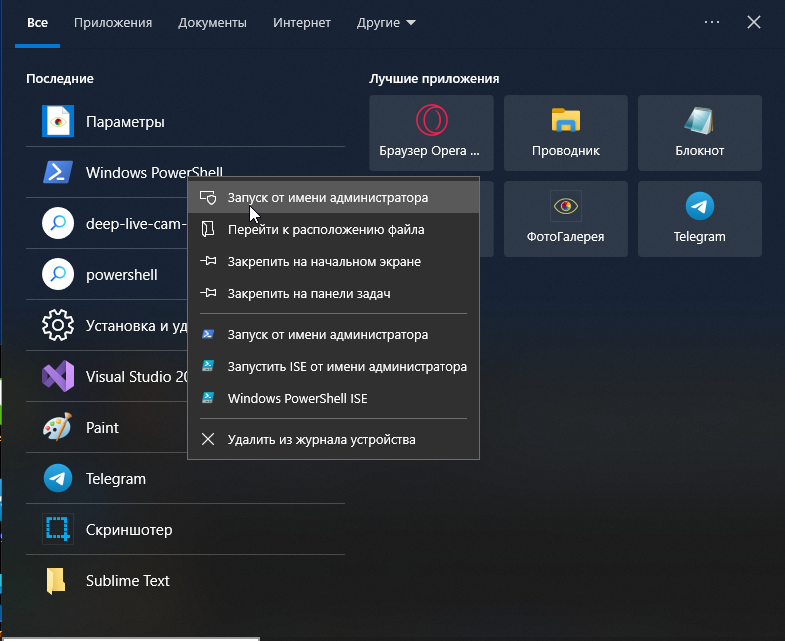Select Закрепить на панели задач

pyautogui.click(x=308, y=294)
